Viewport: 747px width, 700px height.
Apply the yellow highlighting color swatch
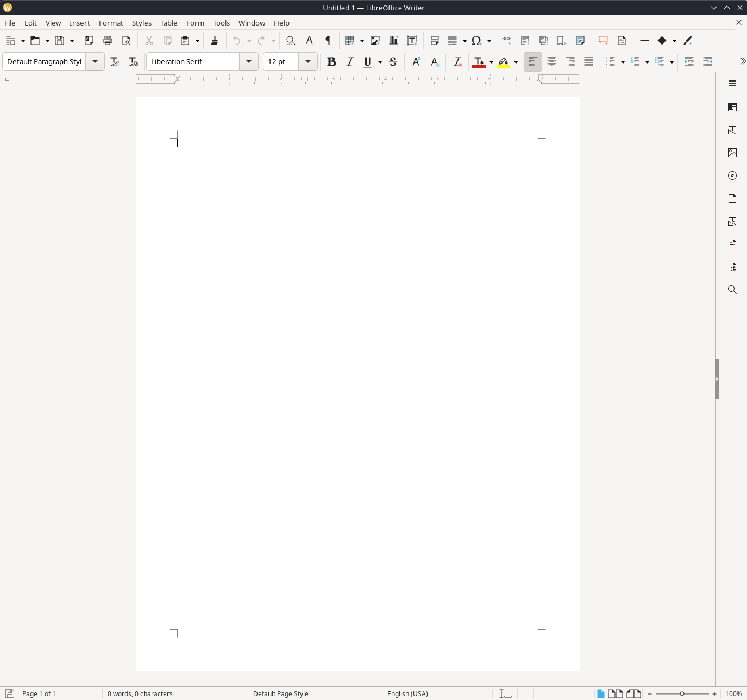504,62
